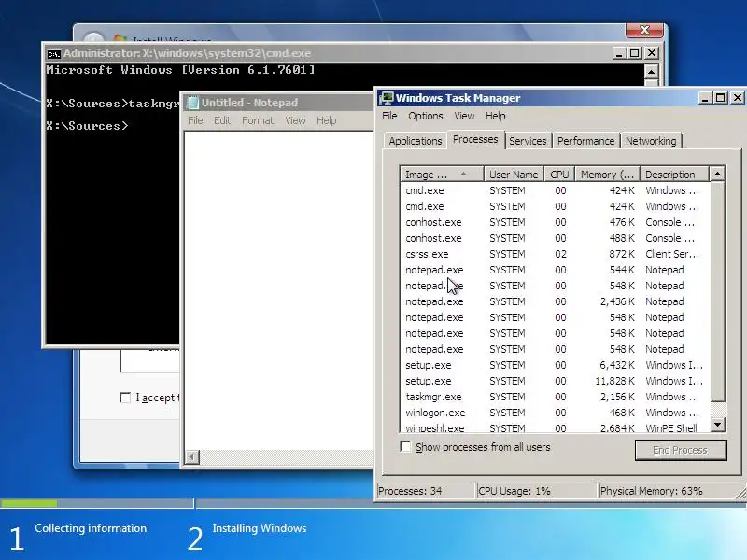Select notepad.exe row using 544 K
The height and width of the screenshot is (560, 747).
pyautogui.click(x=555, y=270)
